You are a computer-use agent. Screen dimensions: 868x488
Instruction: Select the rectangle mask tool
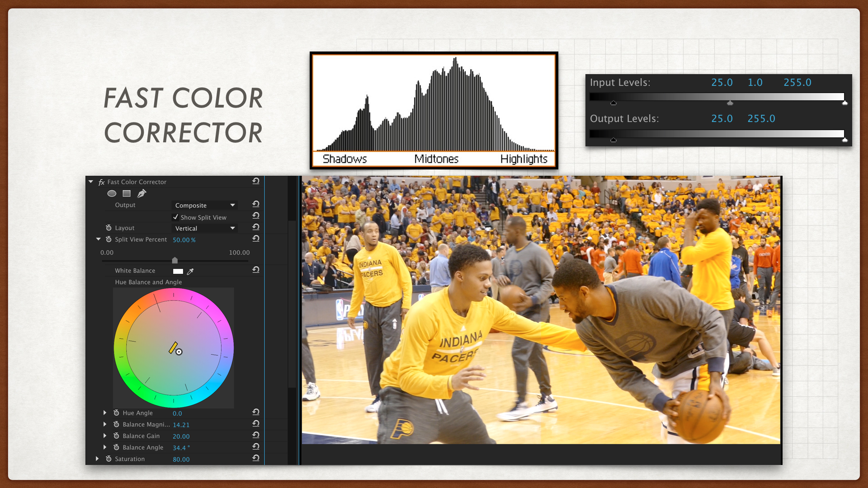coord(127,193)
